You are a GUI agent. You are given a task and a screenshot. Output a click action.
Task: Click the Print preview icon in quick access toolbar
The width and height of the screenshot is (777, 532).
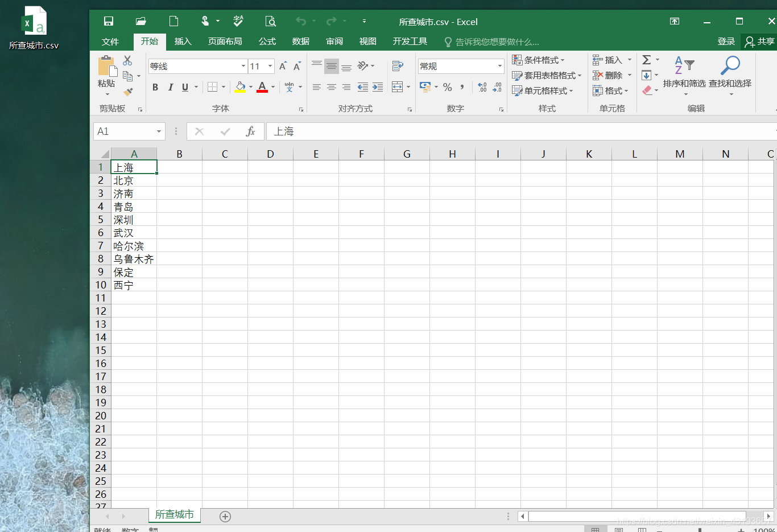point(271,22)
